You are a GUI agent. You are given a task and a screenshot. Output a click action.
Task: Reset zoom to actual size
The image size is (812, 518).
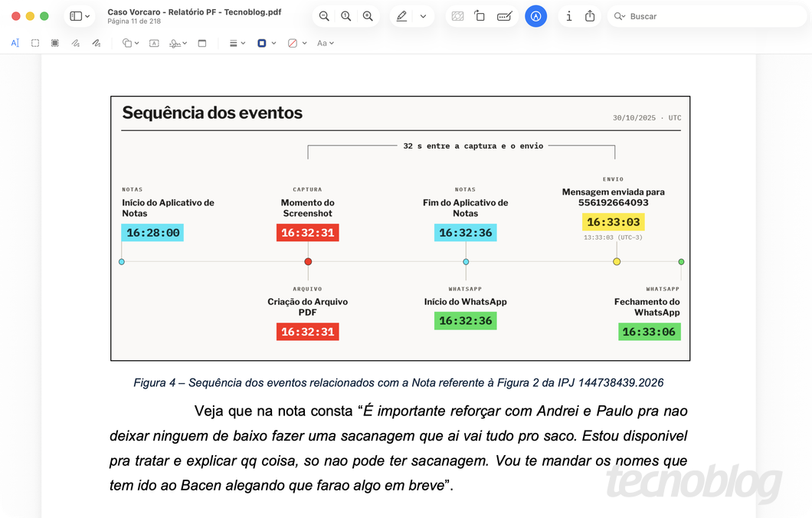pos(346,16)
